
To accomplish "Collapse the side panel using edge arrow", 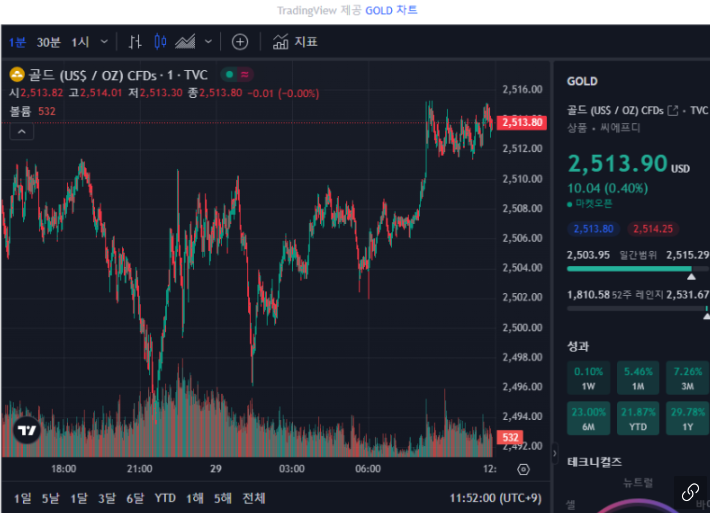I will tap(555, 453).
